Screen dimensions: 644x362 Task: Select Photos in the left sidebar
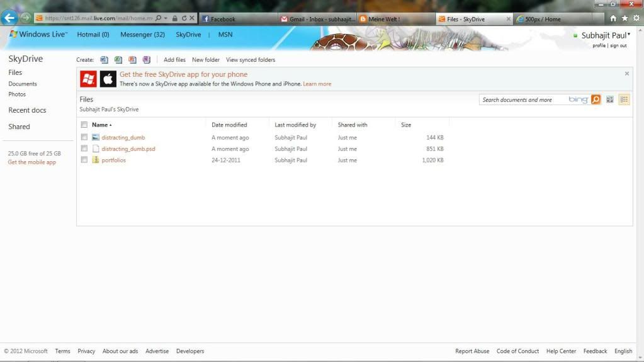17,94
